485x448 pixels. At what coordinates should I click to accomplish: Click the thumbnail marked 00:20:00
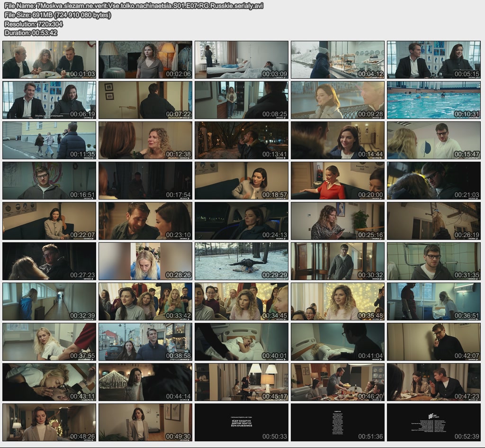[338, 181]
